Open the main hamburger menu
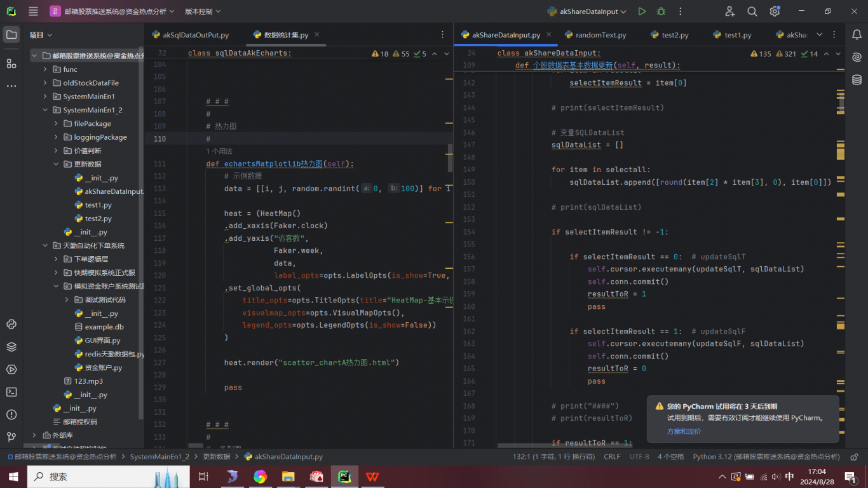This screenshot has width=868, height=488. (x=33, y=11)
